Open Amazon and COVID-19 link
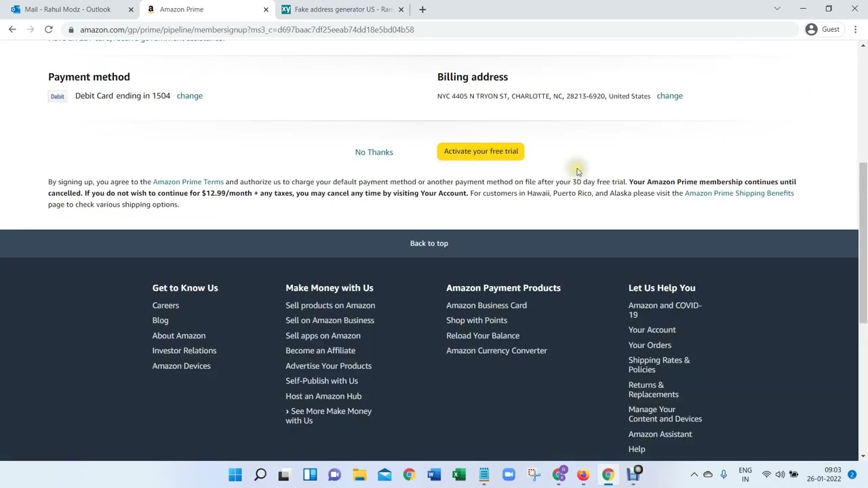Viewport: 868px width, 488px height. pos(665,310)
